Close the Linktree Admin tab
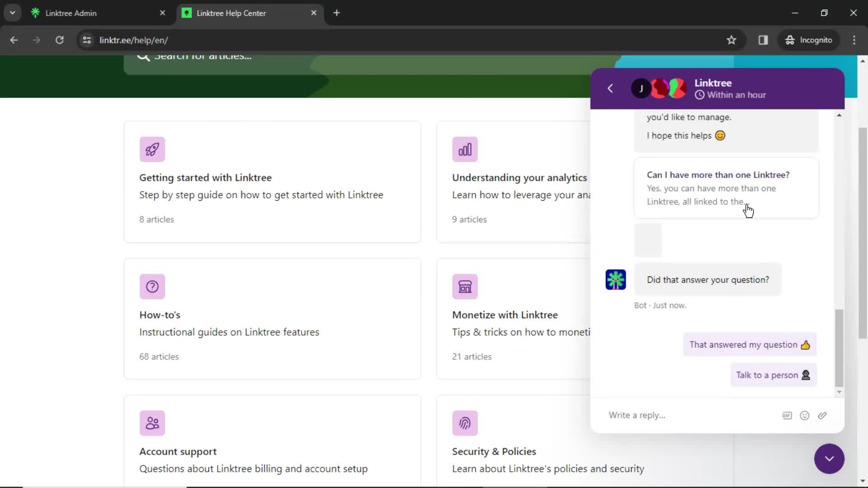 (162, 13)
